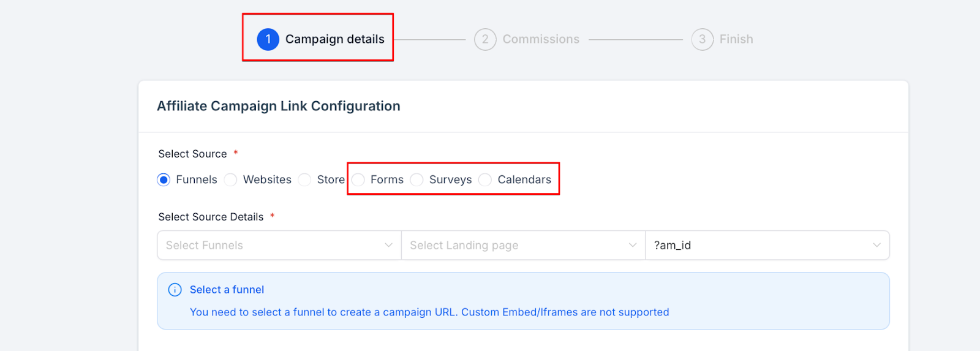Switch to the Commissions step

coord(541,39)
